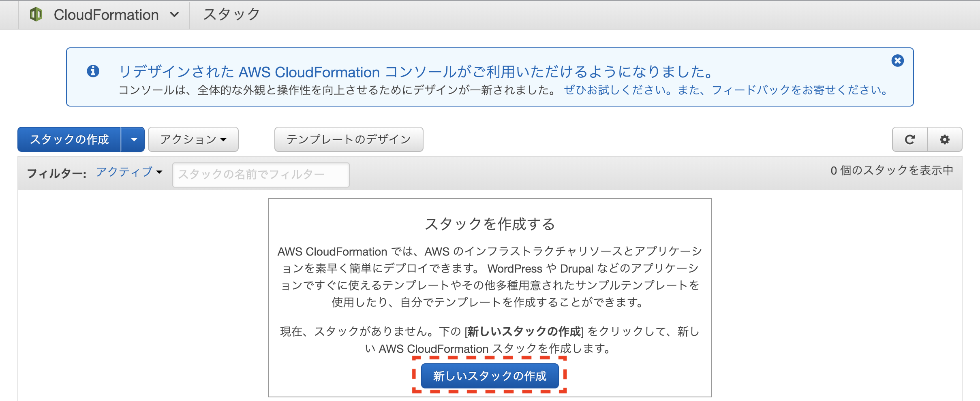
Task: Click the info icon in the banner
Action: 93,71
